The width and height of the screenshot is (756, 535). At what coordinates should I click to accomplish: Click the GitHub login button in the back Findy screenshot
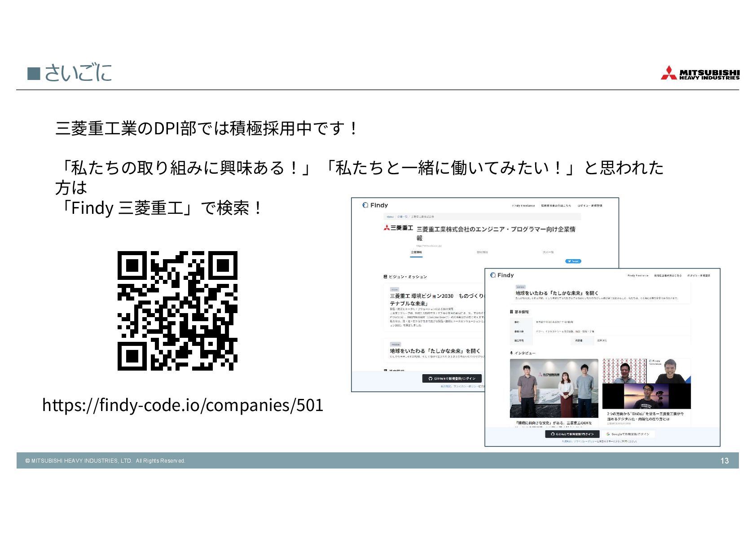tap(452, 379)
